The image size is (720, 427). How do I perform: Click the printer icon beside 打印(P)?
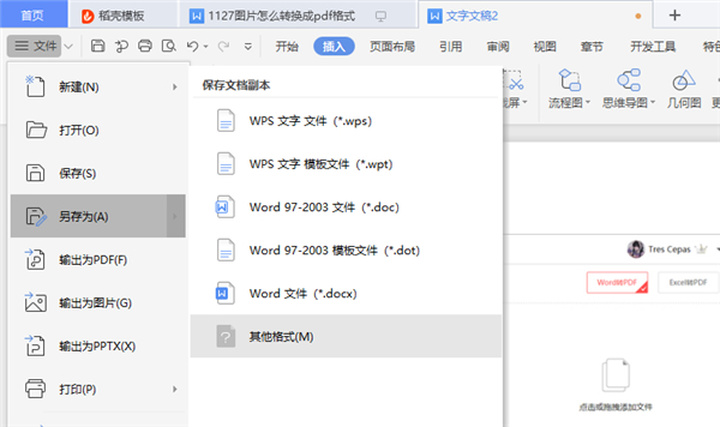coord(35,388)
